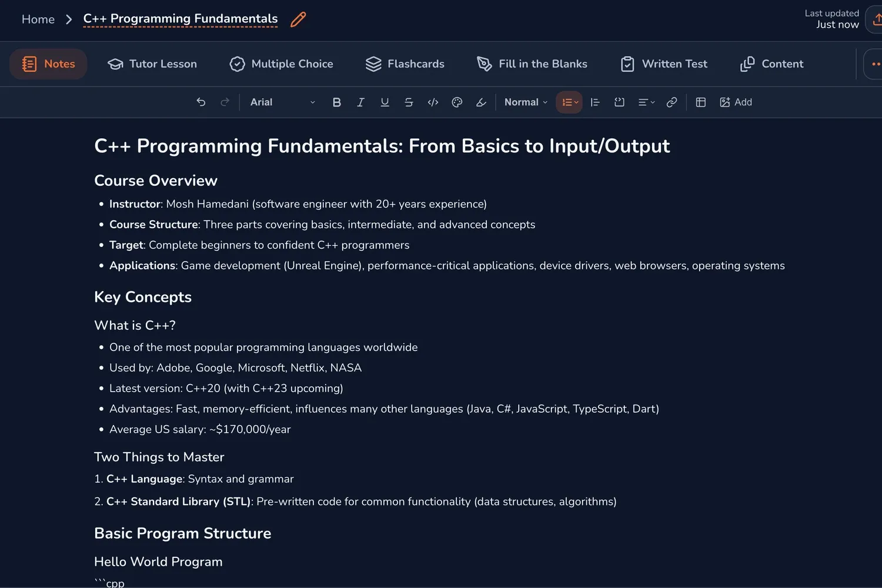Open the Tutor Lesson tab
This screenshot has width=882, height=588.
[x=152, y=64]
